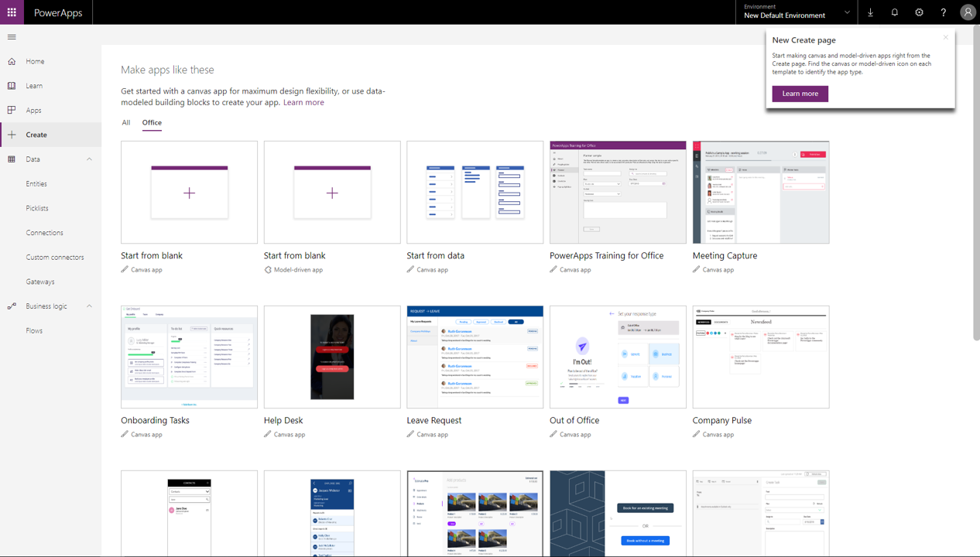This screenshot has height=557, width=980.
Task: Switch to the All tab
Action: [126, 123]
